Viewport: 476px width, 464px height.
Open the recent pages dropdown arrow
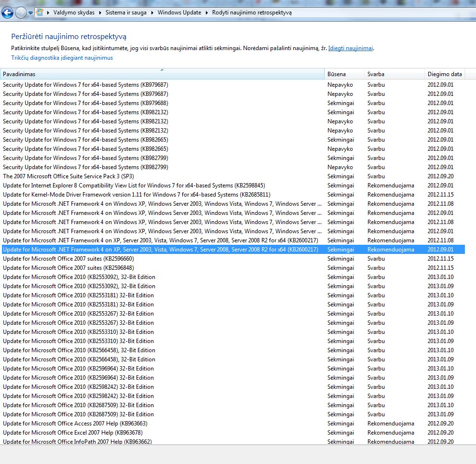pos(31,13)
